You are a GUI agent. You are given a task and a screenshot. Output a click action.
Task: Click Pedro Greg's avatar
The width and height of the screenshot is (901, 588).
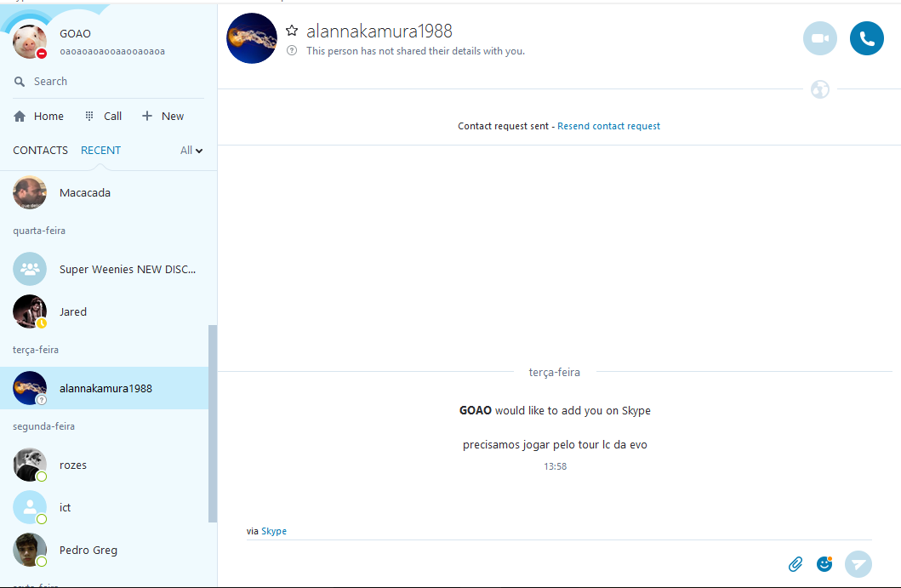tap(29, 550)
